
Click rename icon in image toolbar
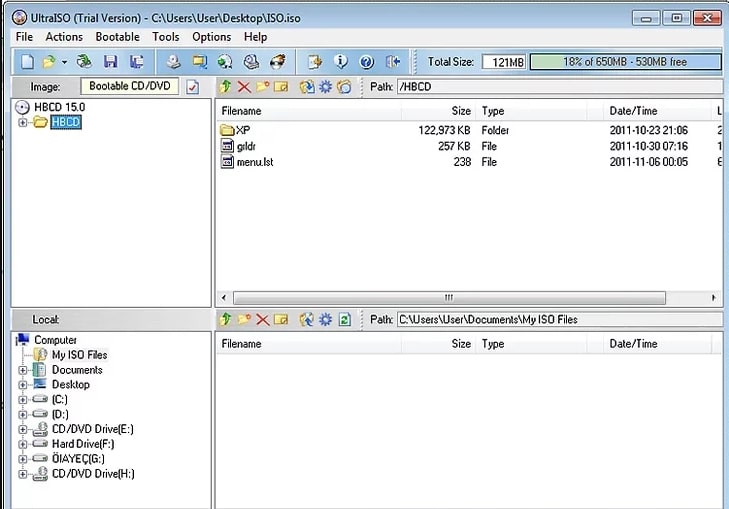(281, 87)
